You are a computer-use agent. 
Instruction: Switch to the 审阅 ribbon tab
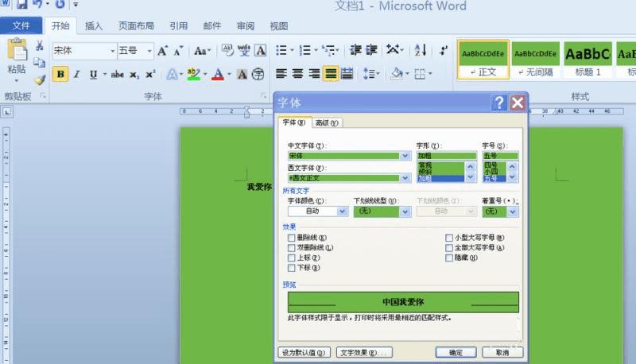click(x=246, y=26)
